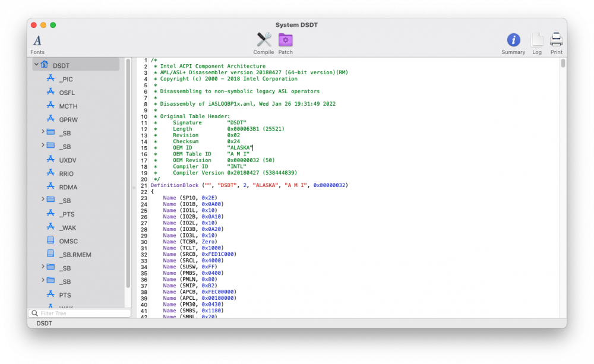Expand the _SB folder directly under _SB.RMEM
This screenshot has height=364, width=594.
[x=43, y=267]
